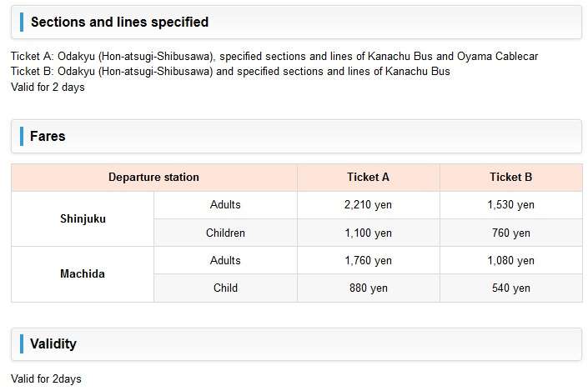Click the 1,080 yen fare cell
This screenshot has height=391, width=588.
510,260
